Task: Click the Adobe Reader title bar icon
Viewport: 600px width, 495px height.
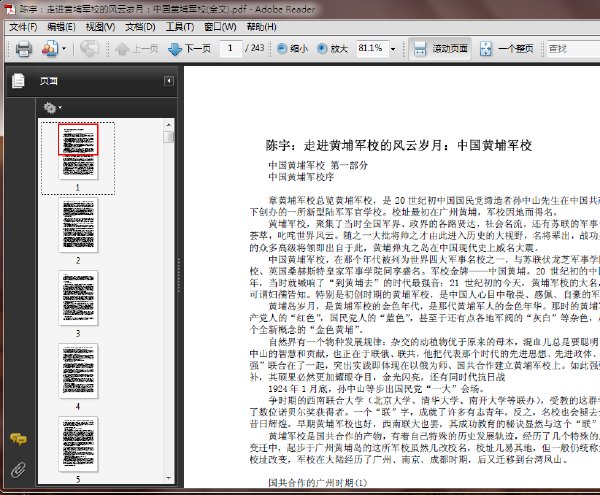Action: pos(9,8)
